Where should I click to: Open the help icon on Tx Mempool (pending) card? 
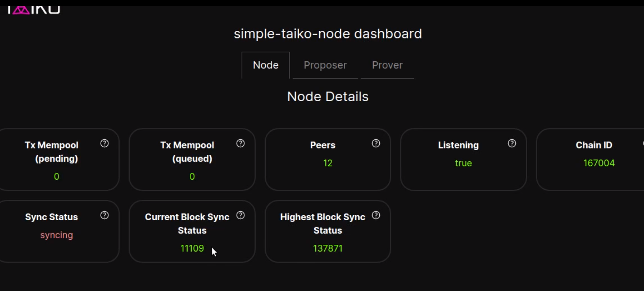tap(105, 143)
